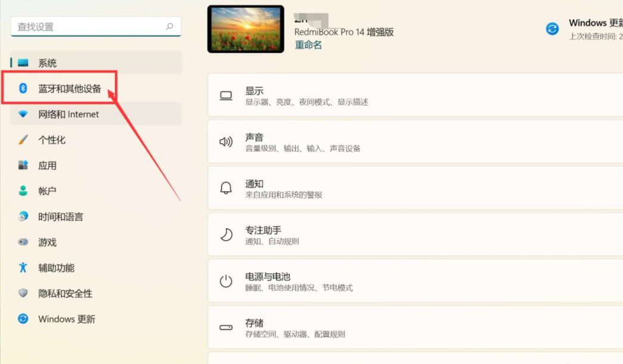623x364 pixels.
Task: Open the 声音 (Sound) settings row
Action: tap(415, 142)
